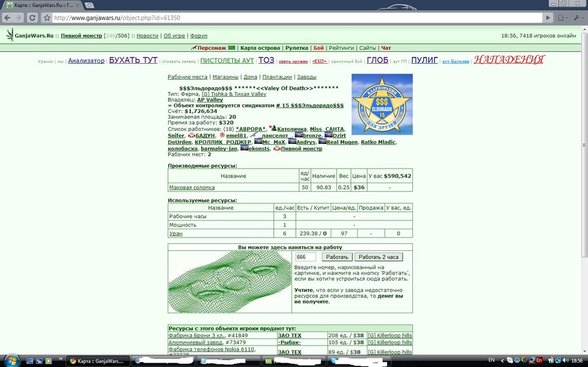The image size is (588, 367).
Task: Open the Магазины tab link
Action: click(x=225, y=77)
